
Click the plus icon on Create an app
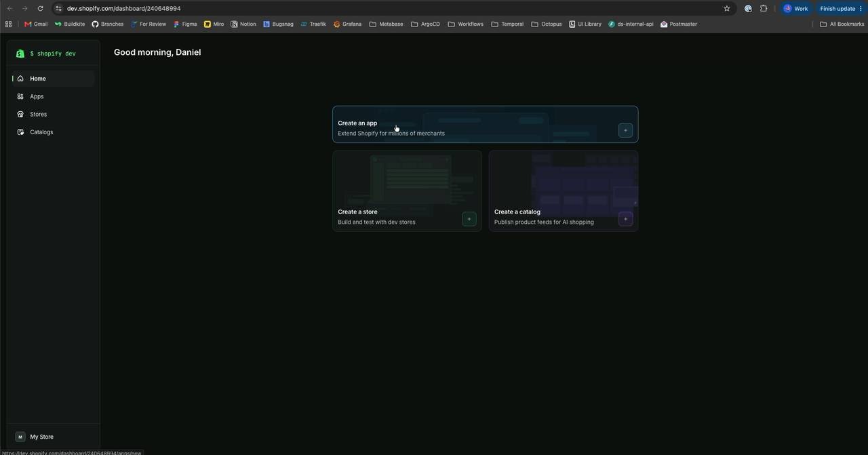point(625,130)
